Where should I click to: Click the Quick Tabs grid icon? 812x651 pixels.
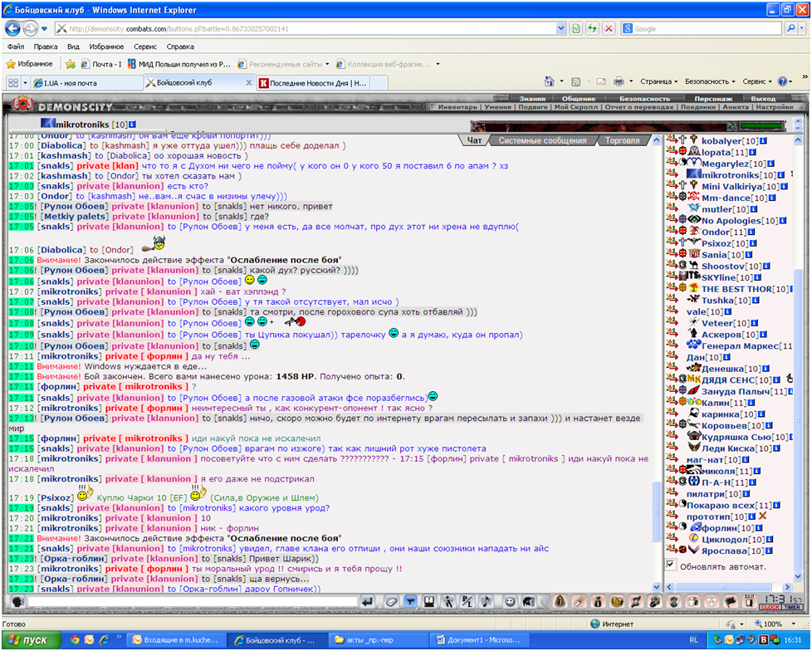coord(13,83)
